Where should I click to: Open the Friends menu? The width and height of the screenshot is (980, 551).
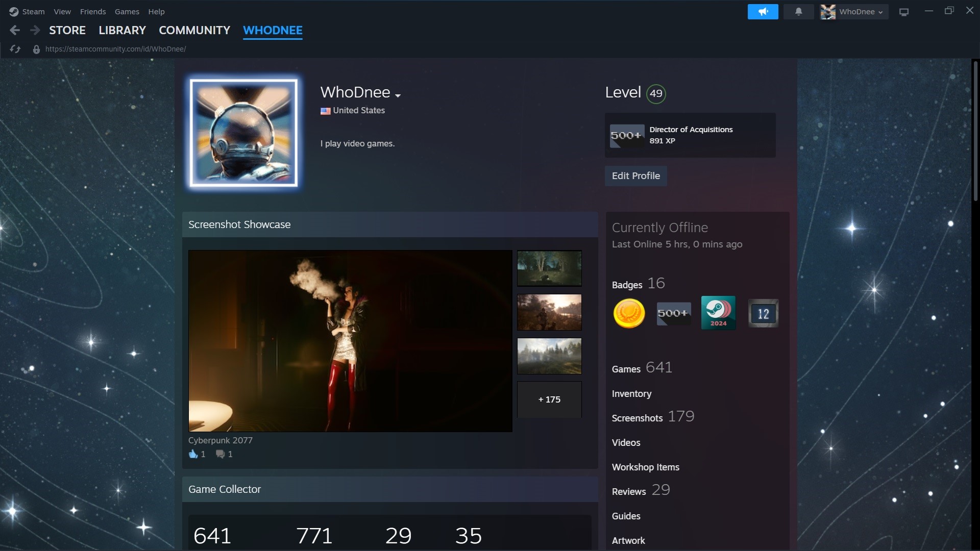[93, 11]
